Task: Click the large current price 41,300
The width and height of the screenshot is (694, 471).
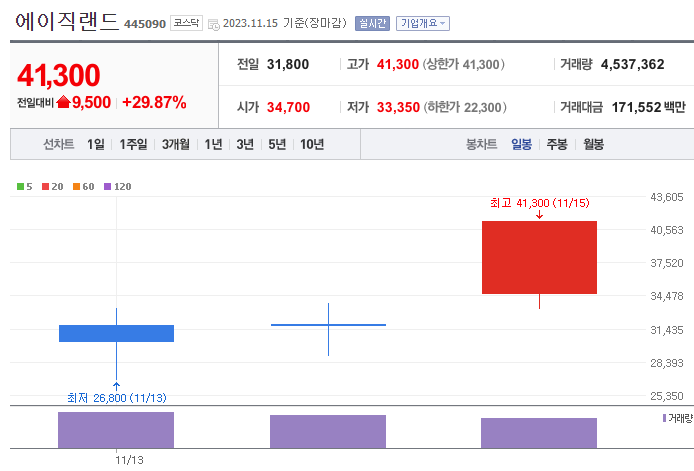Action: [59, 75]
